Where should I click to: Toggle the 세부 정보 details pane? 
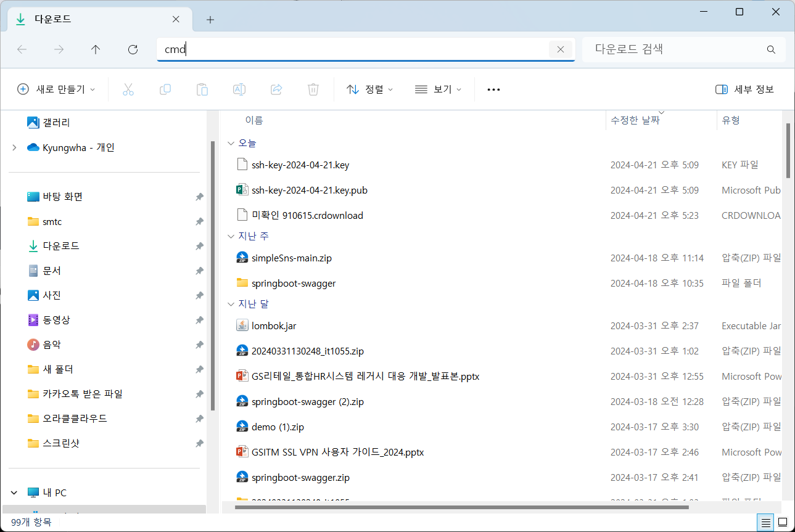point(744,89)
